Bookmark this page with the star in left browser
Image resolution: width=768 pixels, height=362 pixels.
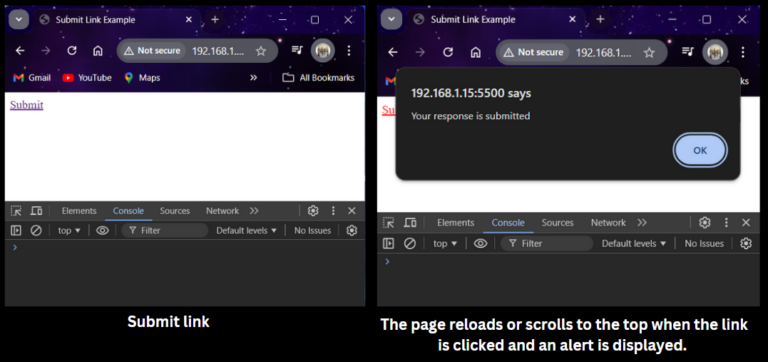(261, 50)
